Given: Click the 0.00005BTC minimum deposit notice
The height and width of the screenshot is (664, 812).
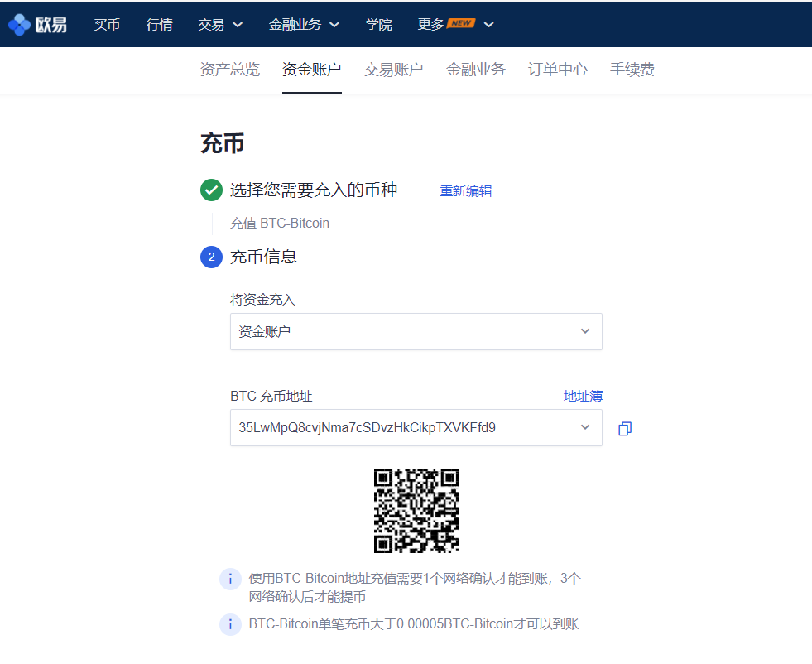Looking at the screenshot, I should point(414,624).
